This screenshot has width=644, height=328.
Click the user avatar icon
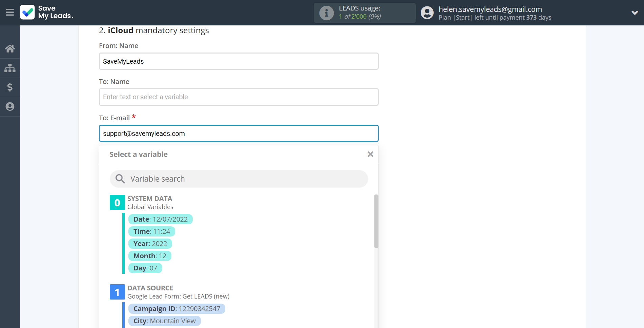427,13
